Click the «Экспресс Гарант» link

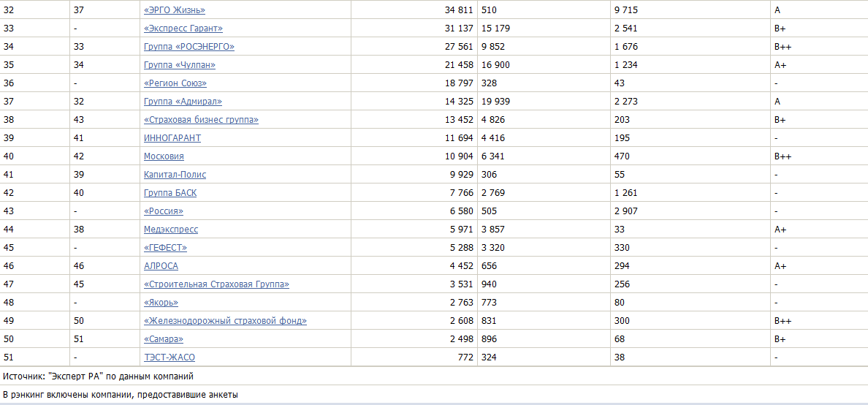[183, 29]
